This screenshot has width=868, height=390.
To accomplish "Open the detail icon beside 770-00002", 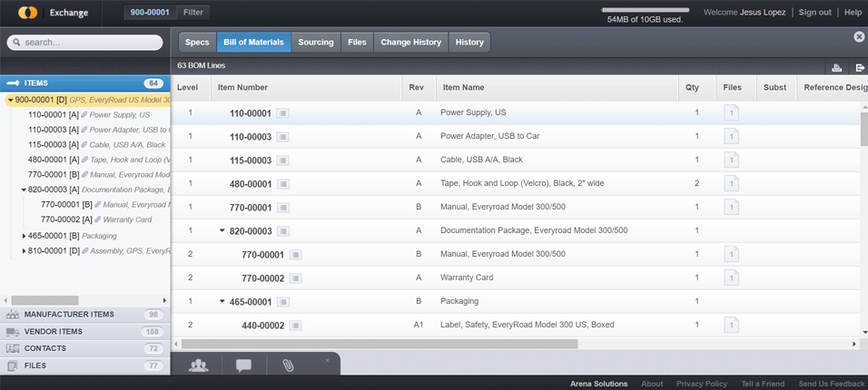I will click(296, 278).
